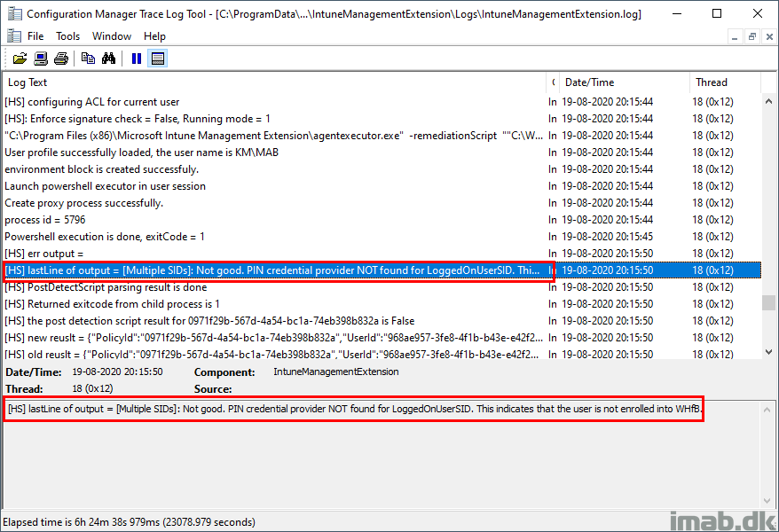Select row 'PostDetectScript parsing result is done'

pos(382,287)
